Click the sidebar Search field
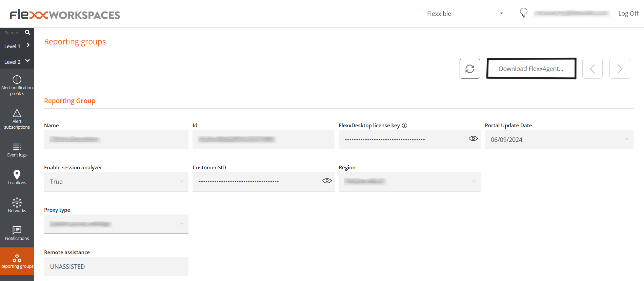Image resolution: width=644 pixels, height=281 pixels. click(12, 33)
